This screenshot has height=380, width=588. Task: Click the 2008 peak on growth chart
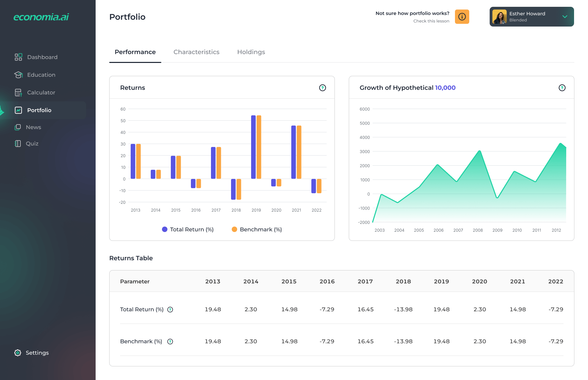(x=479, y=151)
